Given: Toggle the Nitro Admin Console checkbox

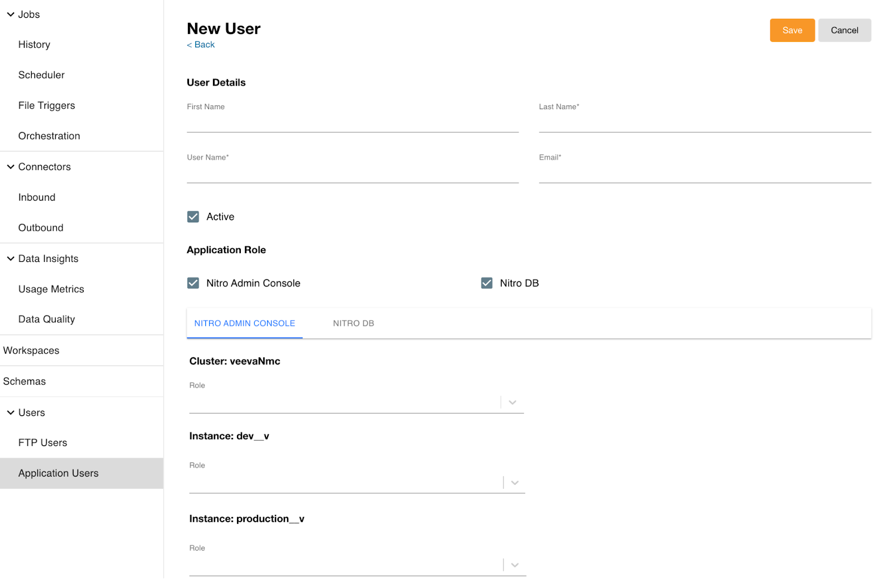Looking at the screenshot, I should pyautogui.click(x=193, y=283).
